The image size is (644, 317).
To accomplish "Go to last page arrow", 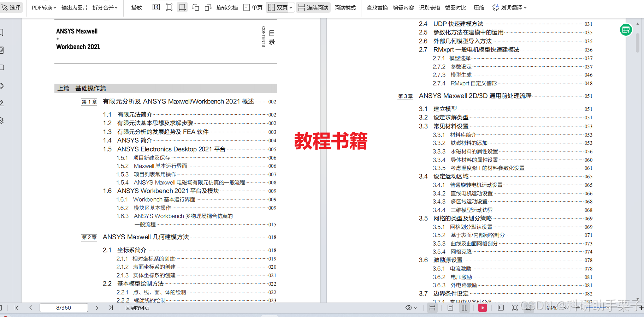I will (111, 308).
